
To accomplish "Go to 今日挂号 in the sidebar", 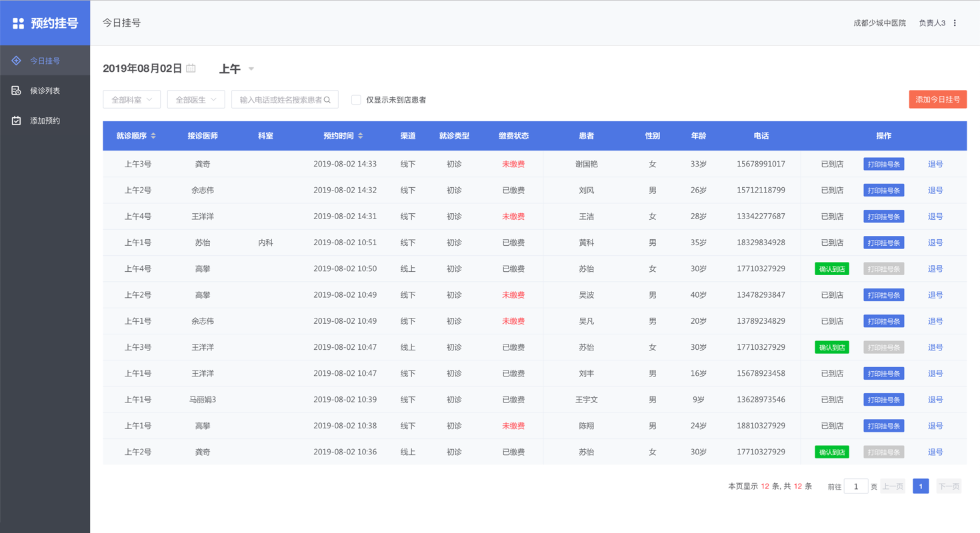I will [x=45, y=61].
